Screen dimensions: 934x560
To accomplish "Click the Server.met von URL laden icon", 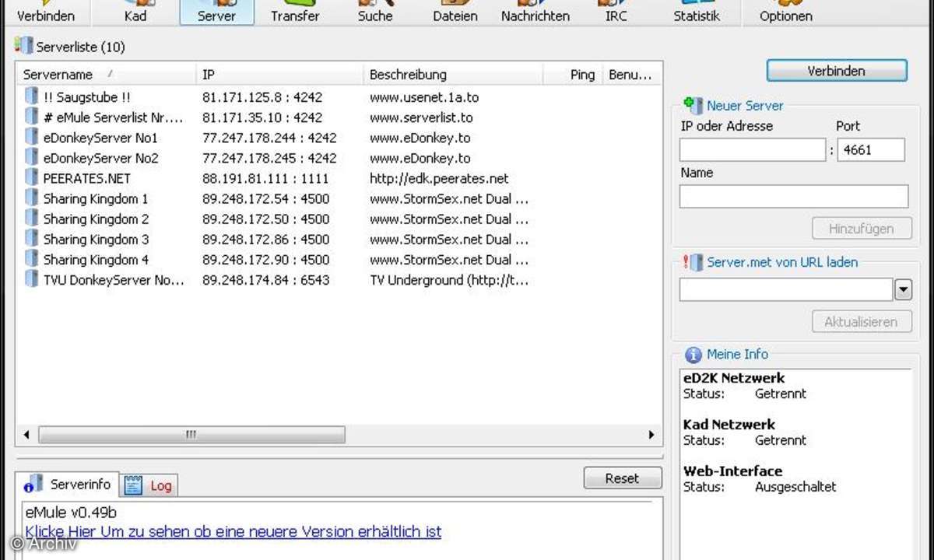I will pyautogui.click(x=693, y=262).
